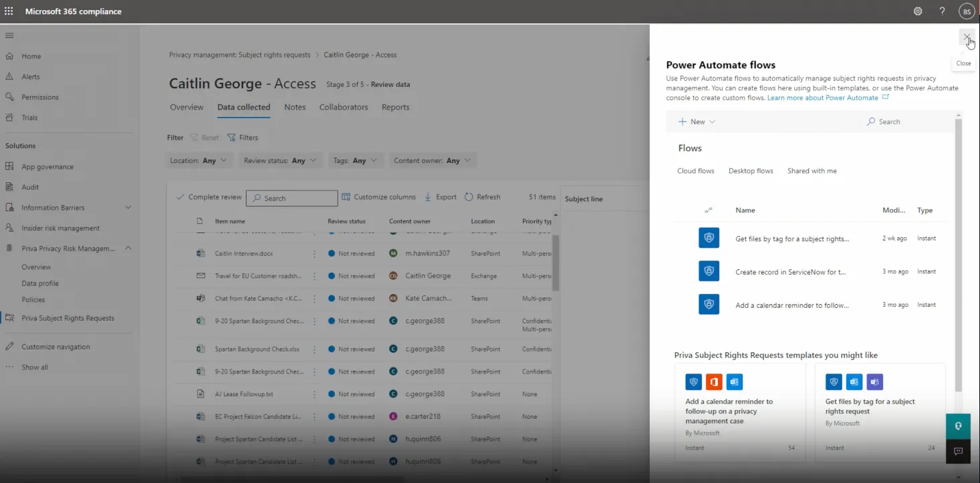Switch to the Data collected tab
980x483 pixels.
tap(243, 107)
